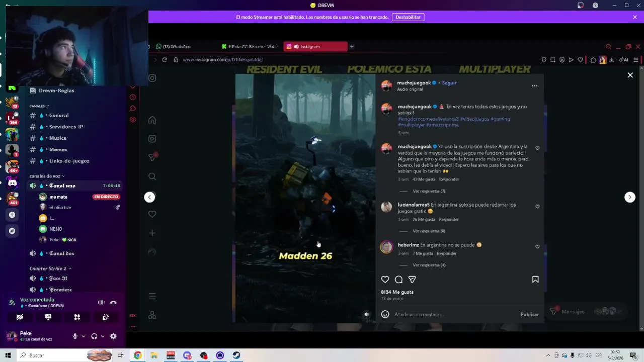
Task: Toggle Discord microphone mute
Action: 75,336
